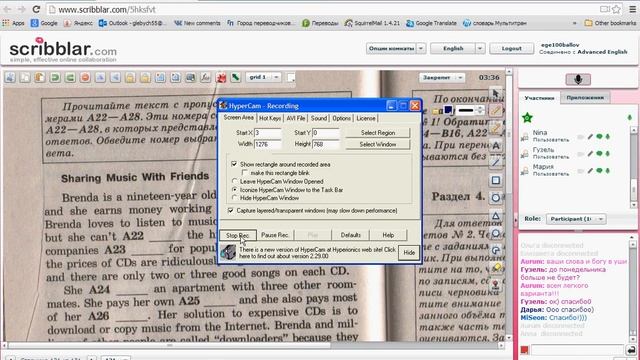Select the pointer arrow tool
This screenshot has height=360, width=640.
[x=496, y=93]
